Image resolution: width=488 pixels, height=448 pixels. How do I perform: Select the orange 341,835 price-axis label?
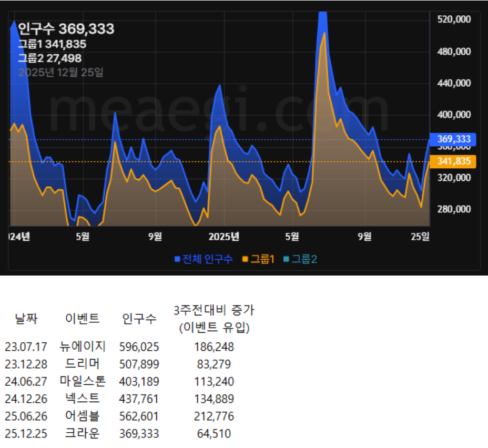tap(453, 161)
